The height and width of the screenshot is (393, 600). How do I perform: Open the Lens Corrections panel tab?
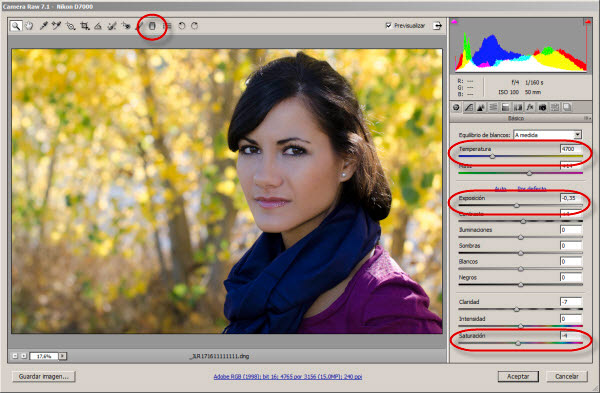(518, 108)
